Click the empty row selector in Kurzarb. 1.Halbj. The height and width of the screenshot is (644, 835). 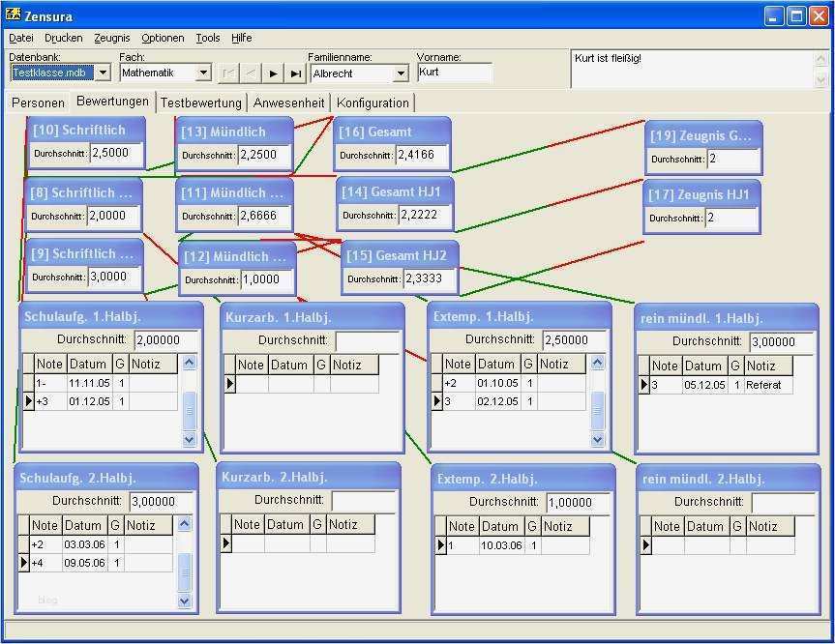[229, 383]
